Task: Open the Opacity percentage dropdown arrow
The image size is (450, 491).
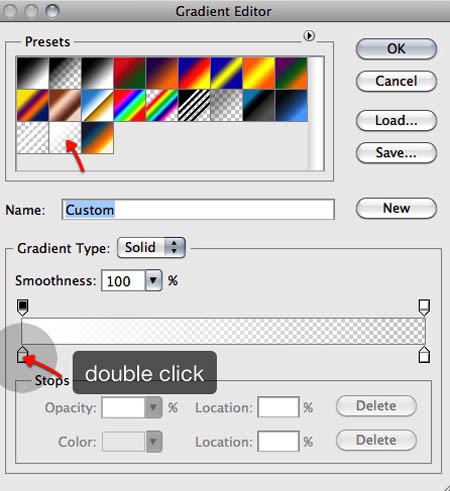Action: [x=153, y=407]
